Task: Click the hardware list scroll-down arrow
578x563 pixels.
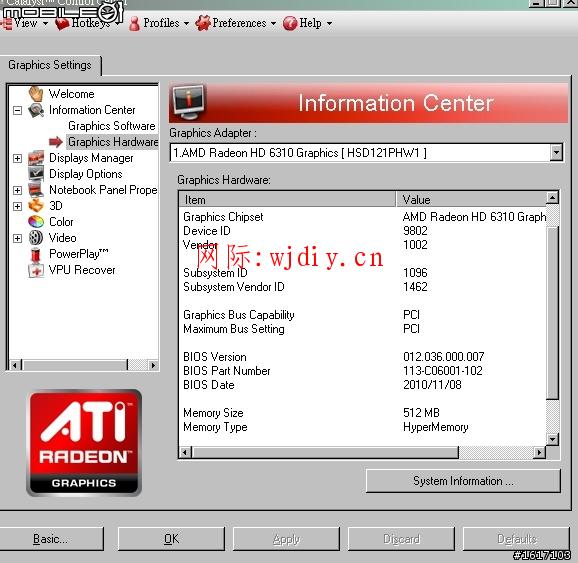Action: [552, 439]
